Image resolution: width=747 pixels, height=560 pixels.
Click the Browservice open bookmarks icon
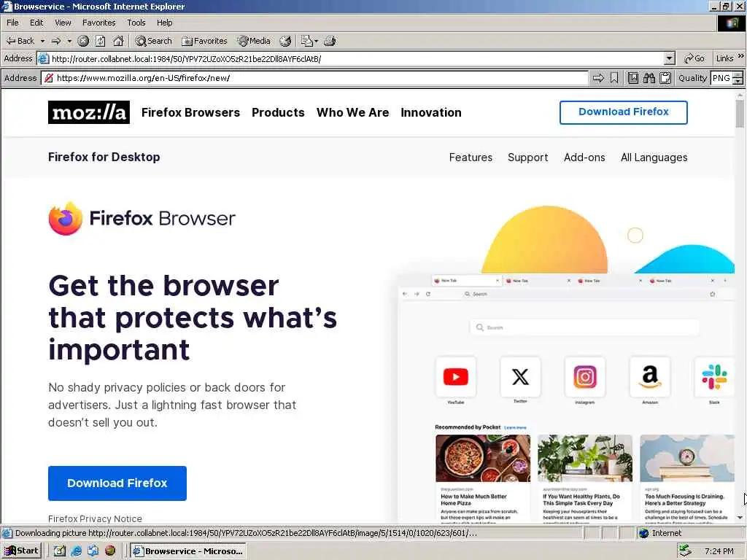(633, 78)
